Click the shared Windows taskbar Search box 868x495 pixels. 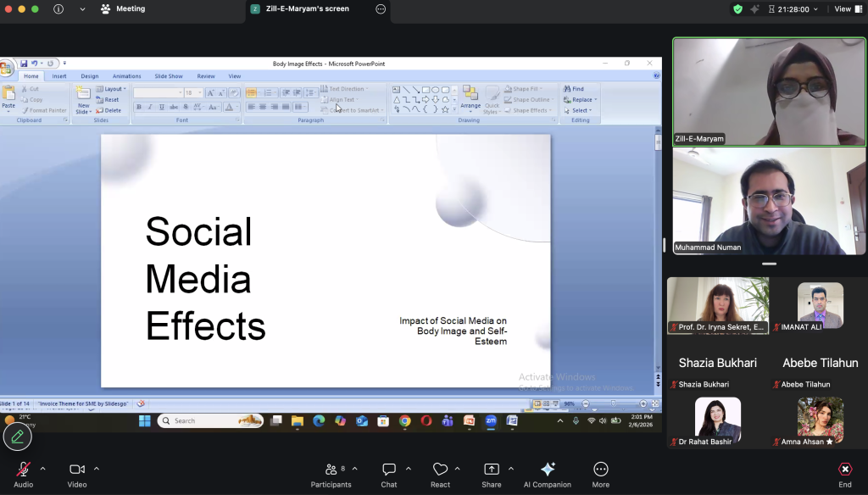click(x=210, y=420)
